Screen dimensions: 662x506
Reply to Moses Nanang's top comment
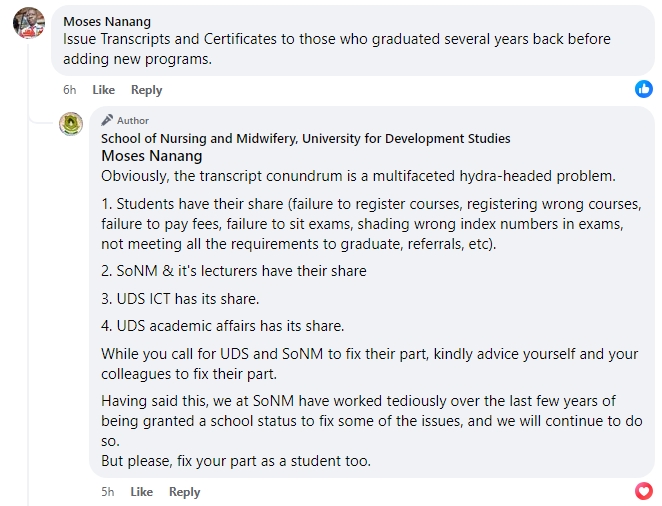(x=147, y=90)
